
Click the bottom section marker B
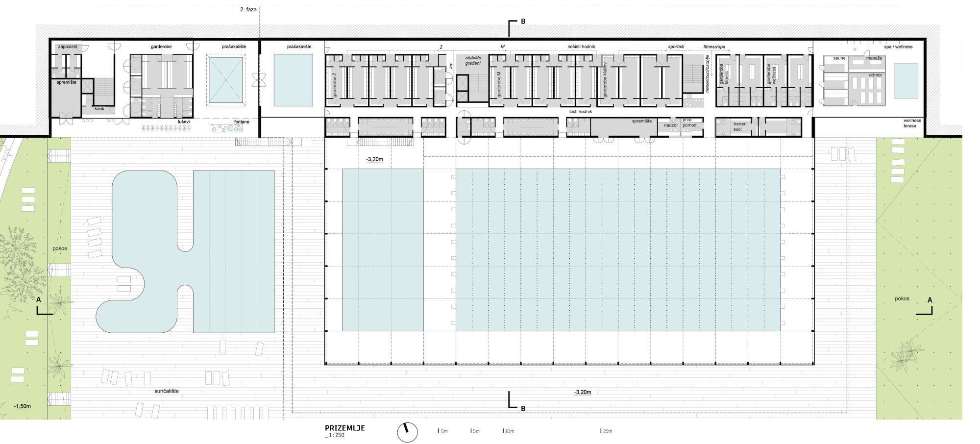pos(522,408)
